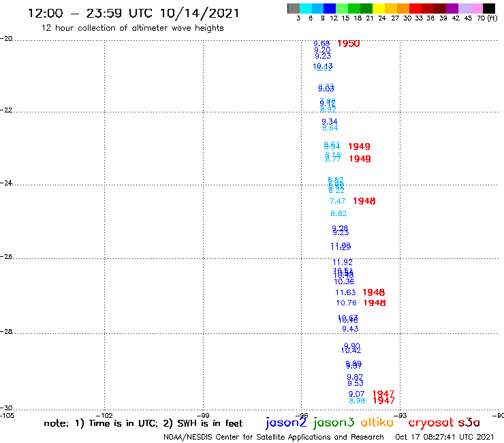This screenshot has height=443, width=504.
Task: Click the 9.53 wave height value
Action: [356, 383]
